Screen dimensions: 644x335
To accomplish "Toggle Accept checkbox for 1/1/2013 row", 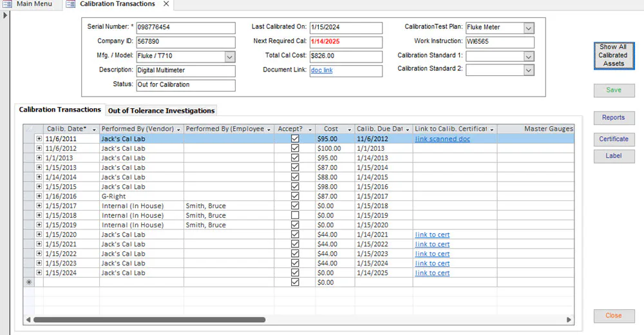I will [295, 158].
